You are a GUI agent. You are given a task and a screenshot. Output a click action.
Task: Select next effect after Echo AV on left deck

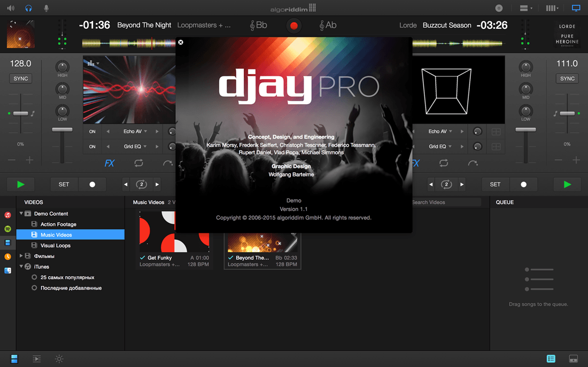pyautogui.click(x=157, y=131)
